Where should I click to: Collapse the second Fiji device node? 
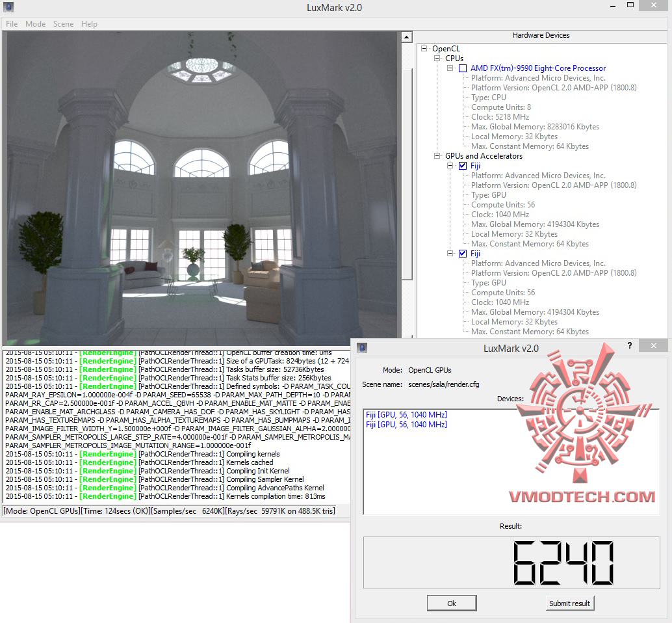pyautogui.click(x=450, y=254)
